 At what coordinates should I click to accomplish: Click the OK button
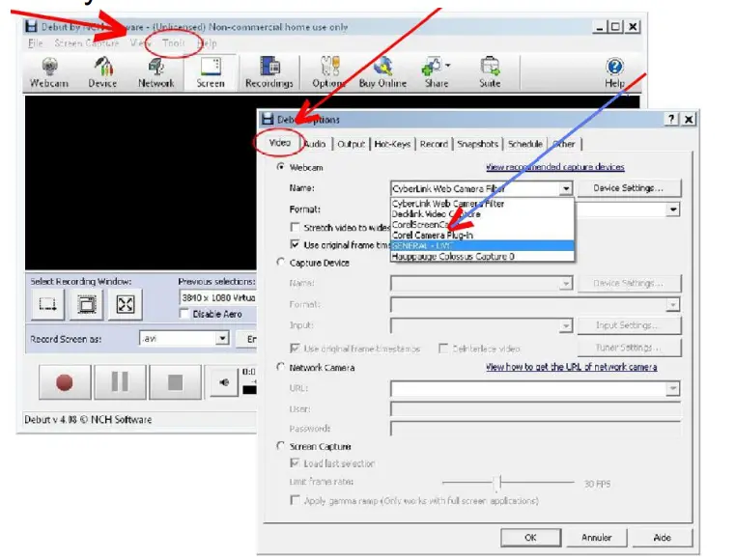pyautogui.click(x=530, y=538)
